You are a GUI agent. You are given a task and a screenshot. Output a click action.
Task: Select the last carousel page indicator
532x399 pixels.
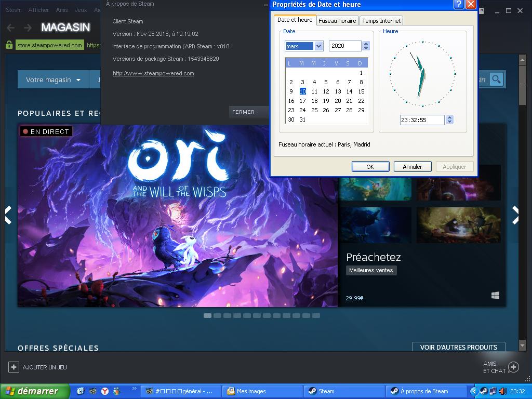(x=316, y=315)
